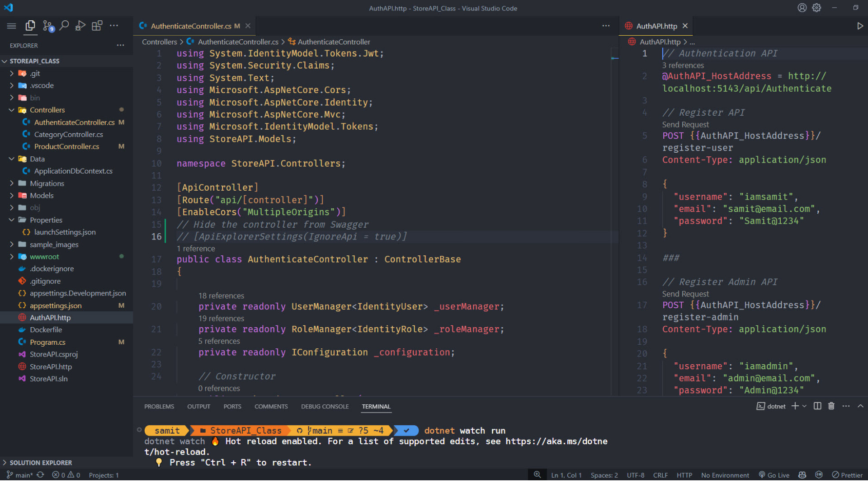Open StoreAPI.csproj file
The height and width of the screenshot is (488, 868).
point(66,354)
